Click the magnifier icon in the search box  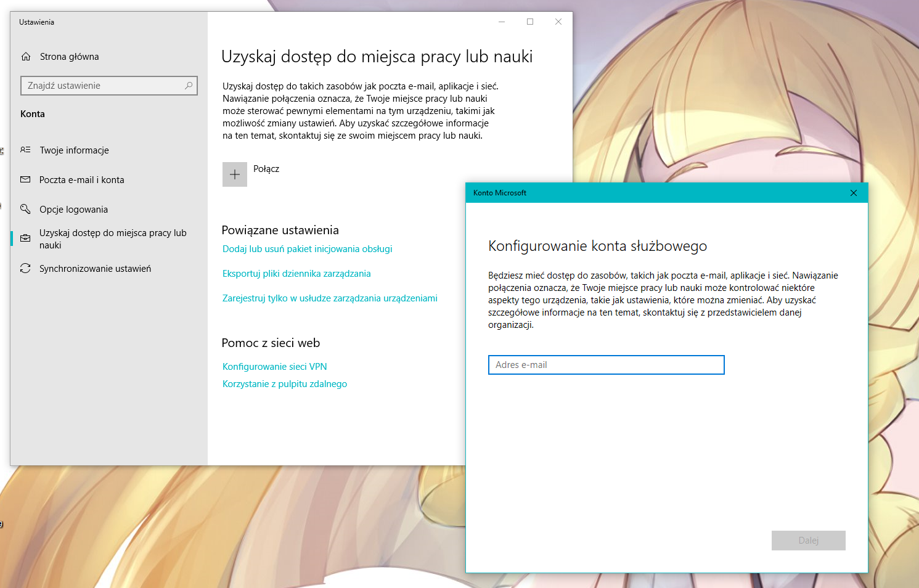pyautogui.click(x=189, y=86)
